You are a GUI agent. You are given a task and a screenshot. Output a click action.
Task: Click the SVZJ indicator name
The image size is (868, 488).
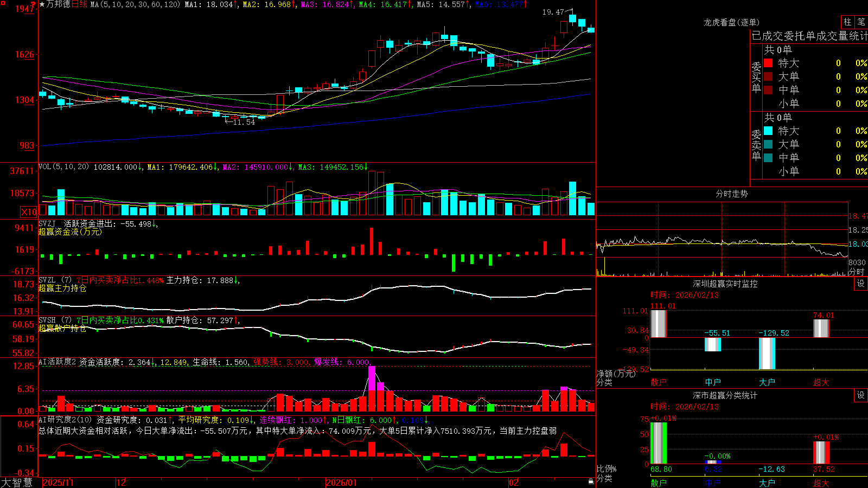tap(47, 223)
